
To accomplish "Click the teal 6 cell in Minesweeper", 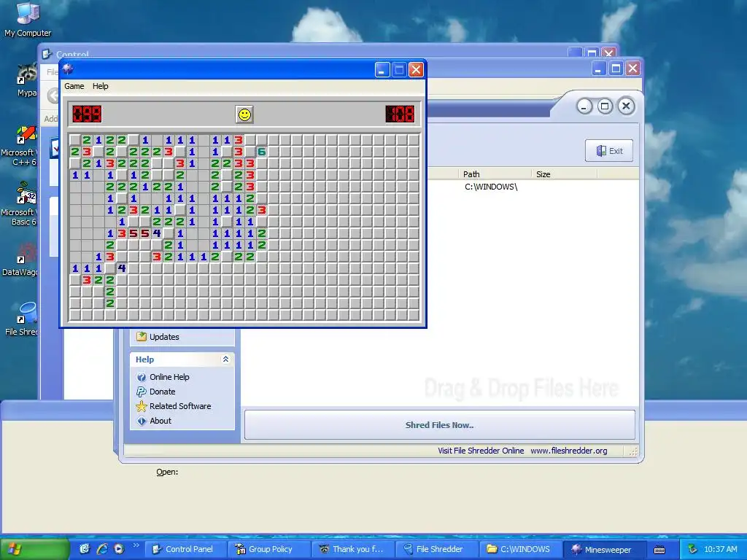I will (x=262, y=152).
